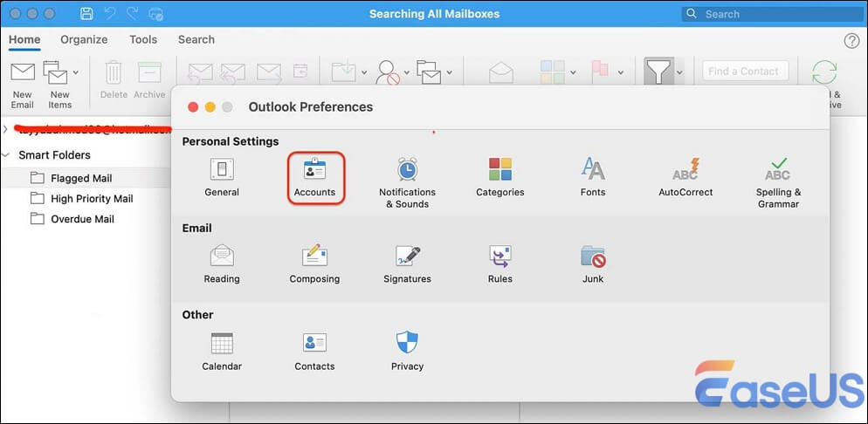This screenshot has height=424, width=868.
Task: Select the Flagged Mail folder
Action: pos(86,178)
